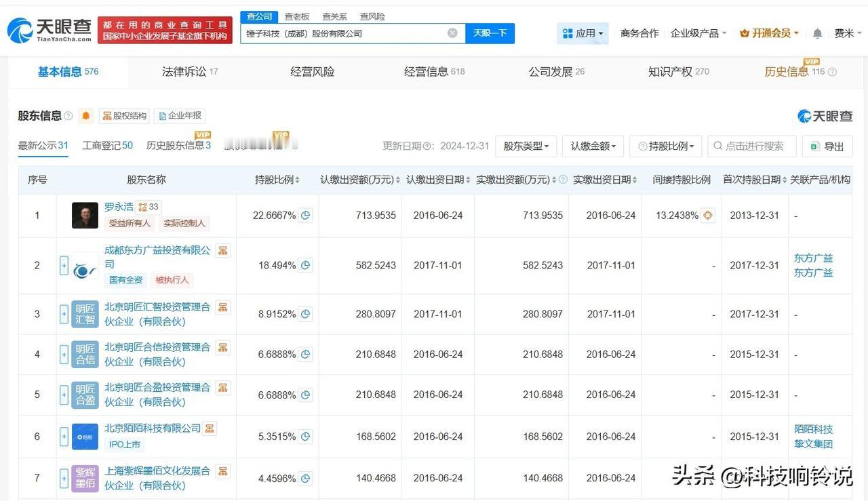Open the 开通会员 dropdown
The width and height of the screenshot is (868, 501).
(769, 33)
